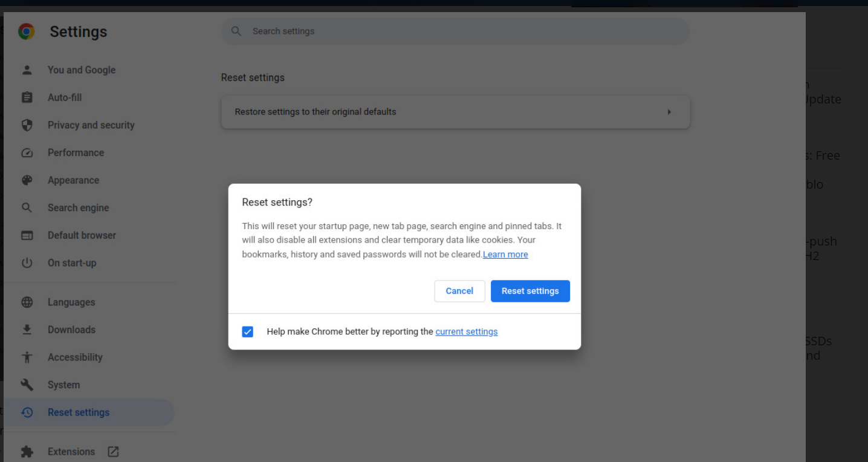
Task: Cancel the Reset settings dialog
Action: (x=459, y=291)
